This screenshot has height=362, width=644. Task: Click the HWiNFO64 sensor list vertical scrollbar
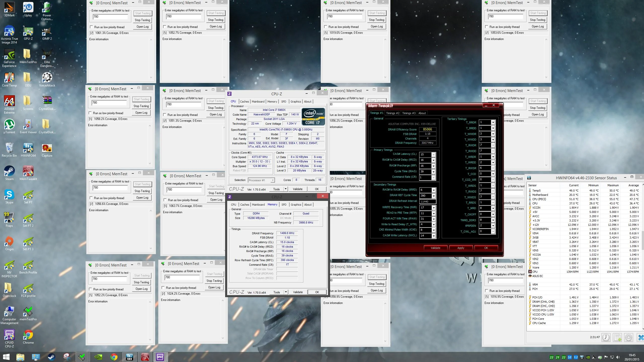642,256
